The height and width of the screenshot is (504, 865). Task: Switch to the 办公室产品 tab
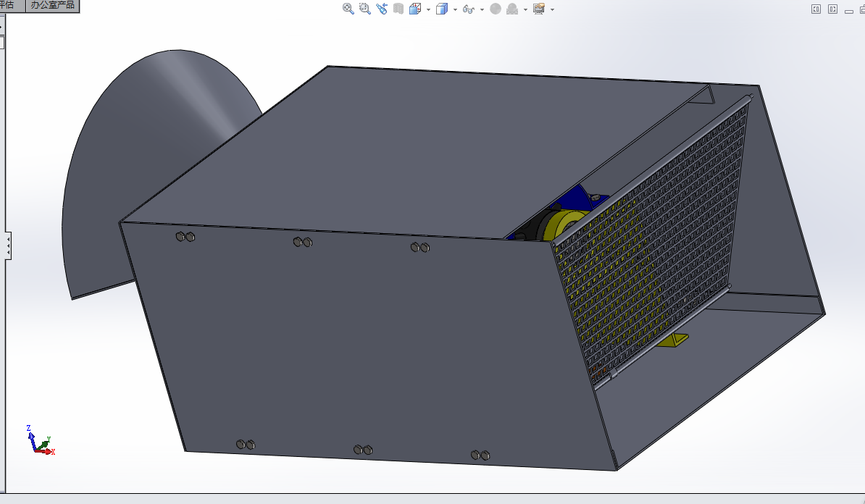pyautogui.click(x=52, y=6)
